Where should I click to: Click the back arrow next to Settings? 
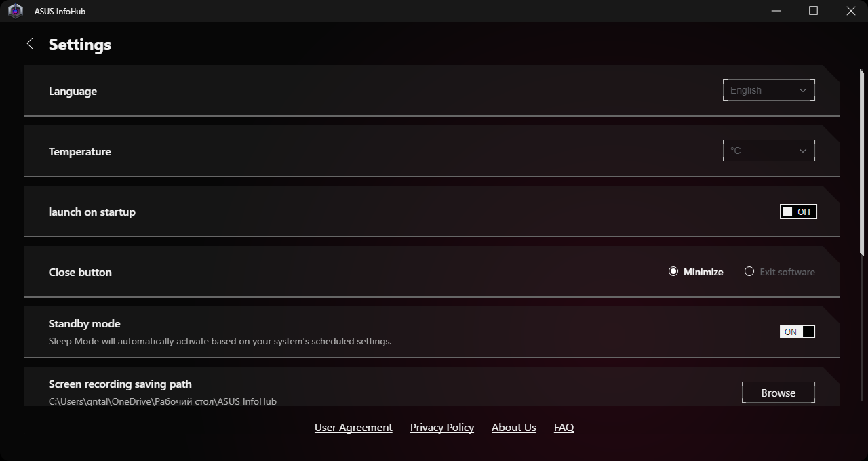30,44
